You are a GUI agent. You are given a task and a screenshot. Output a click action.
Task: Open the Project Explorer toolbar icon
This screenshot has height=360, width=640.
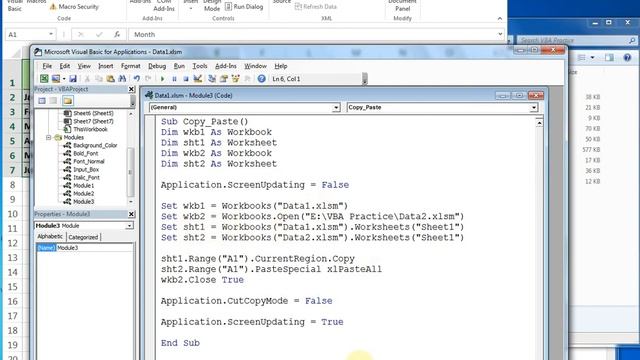coord(212,79)
